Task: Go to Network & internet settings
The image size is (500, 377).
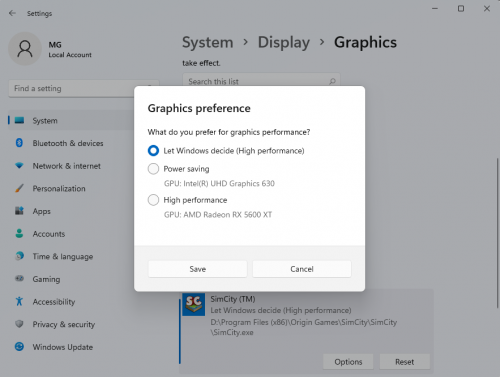Action: [x=66, y=166]
